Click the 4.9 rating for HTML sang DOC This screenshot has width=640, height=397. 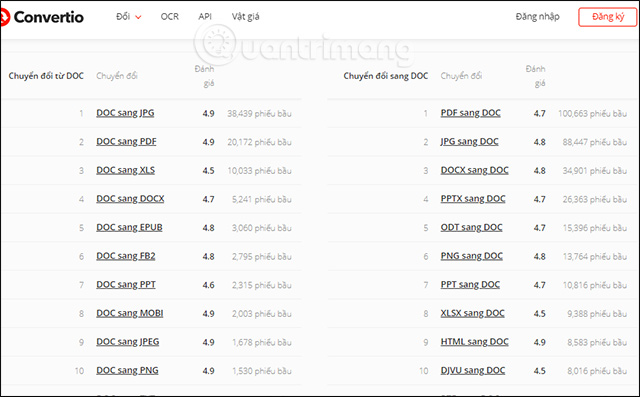tap(539, 342)
